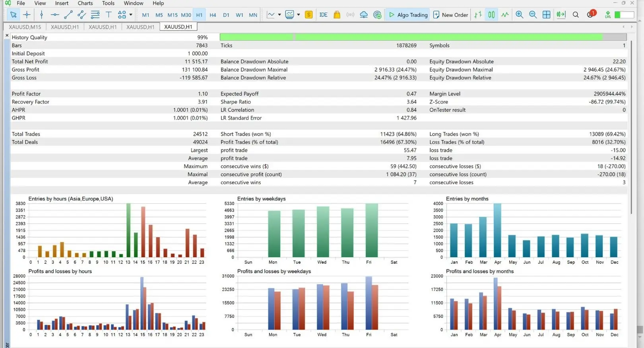The height and width of the screenshot is (348, 644).
Task: Open the Tools menu
Action: point(108,3)
